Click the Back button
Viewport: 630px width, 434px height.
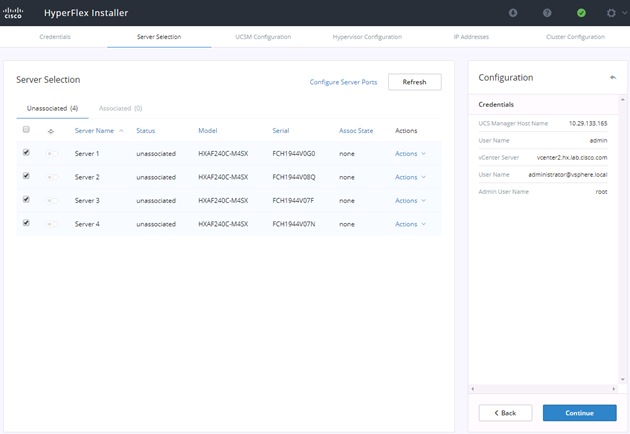pyautogui.click(x=505, y=413)
